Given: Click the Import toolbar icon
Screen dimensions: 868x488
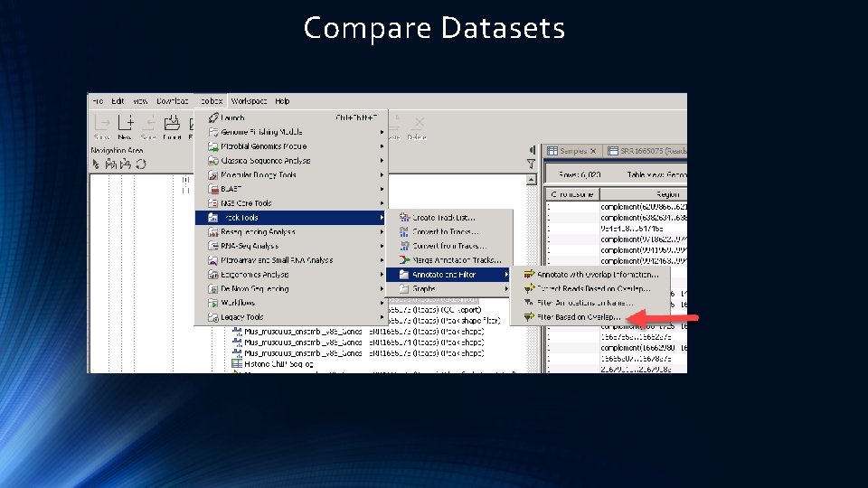Looking at the screenshot, I should click(x=172, y=127).
